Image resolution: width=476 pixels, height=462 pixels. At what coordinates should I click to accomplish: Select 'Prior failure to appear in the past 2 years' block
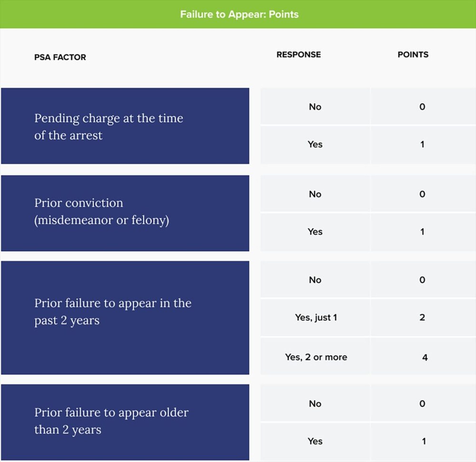125,318
